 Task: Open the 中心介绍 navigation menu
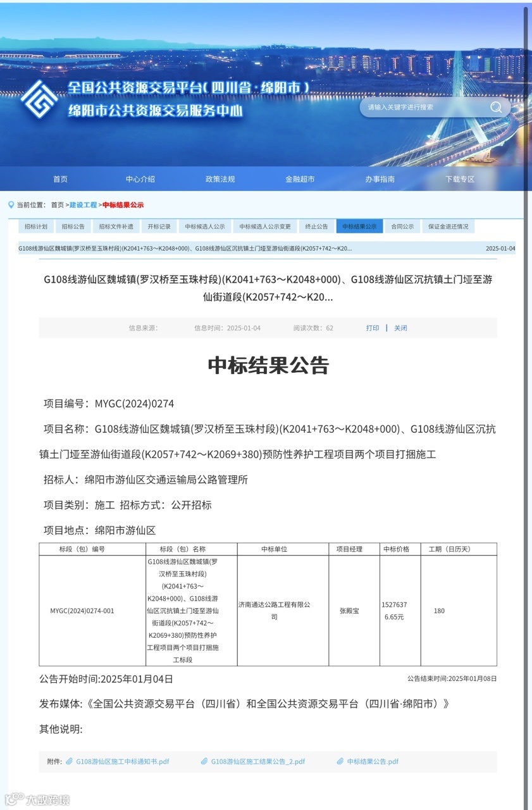(140, 179)
